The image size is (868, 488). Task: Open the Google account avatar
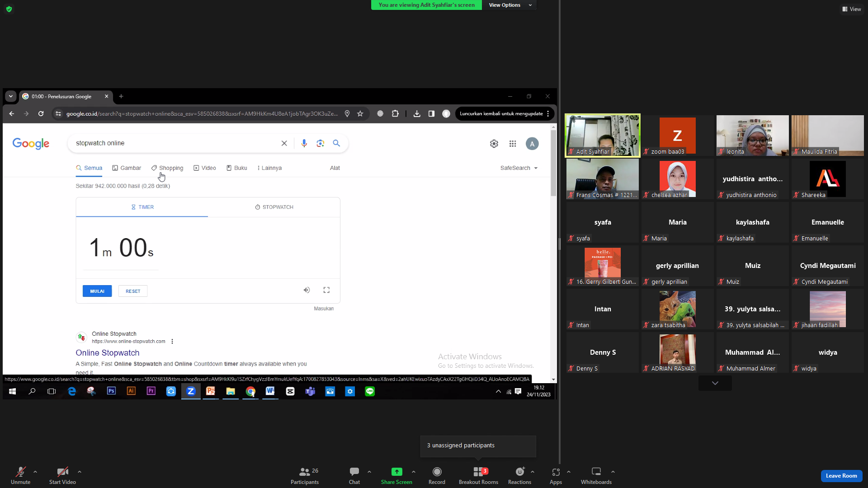click(x=532, y=144)
